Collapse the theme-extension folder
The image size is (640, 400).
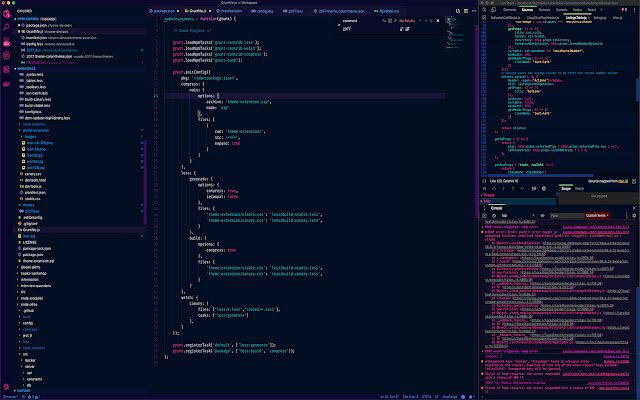[x=36, y=131]
